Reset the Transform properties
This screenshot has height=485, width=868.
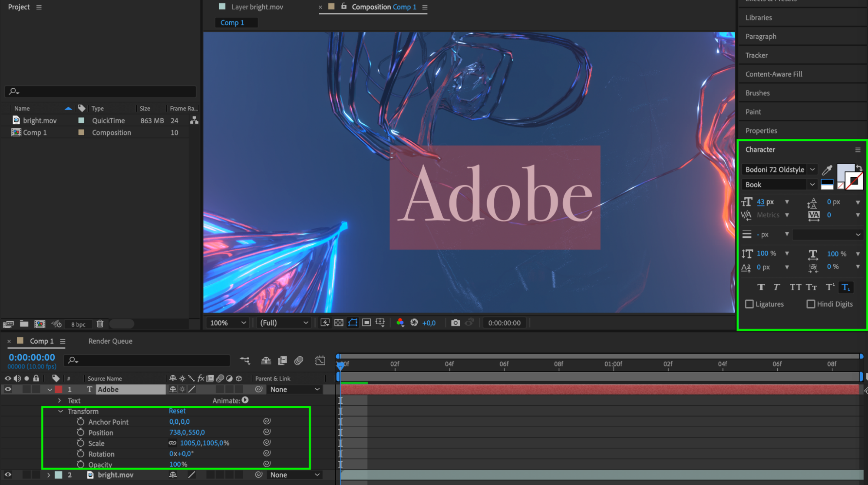click(x=177, y=411)
